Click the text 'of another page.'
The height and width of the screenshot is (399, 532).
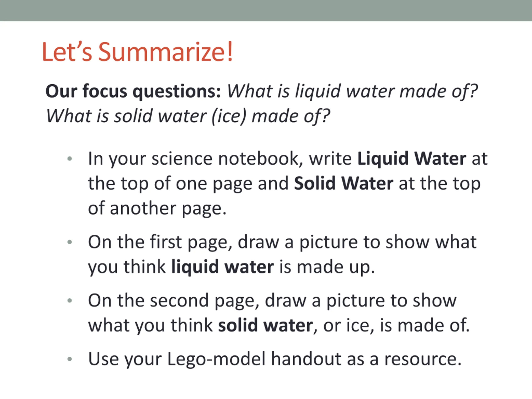point(157,208)
